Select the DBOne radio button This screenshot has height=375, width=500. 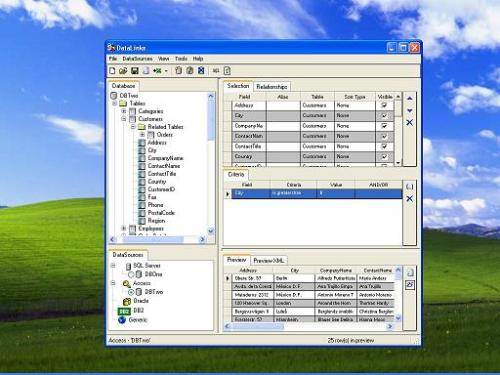(131, 274)
